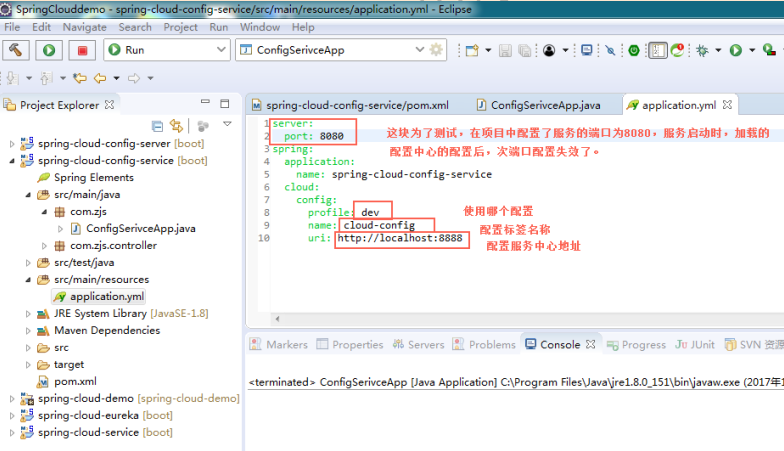Screen dimensions: 784x451
Task: Switch to the spring-cloud-config-service/pom.xml editor tab
Action: (351, 105)
